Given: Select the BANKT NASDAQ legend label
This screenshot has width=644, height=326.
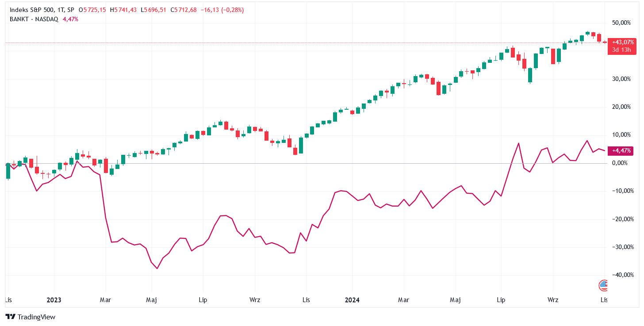Looking at the screenshot, I should tap(34, 19).
